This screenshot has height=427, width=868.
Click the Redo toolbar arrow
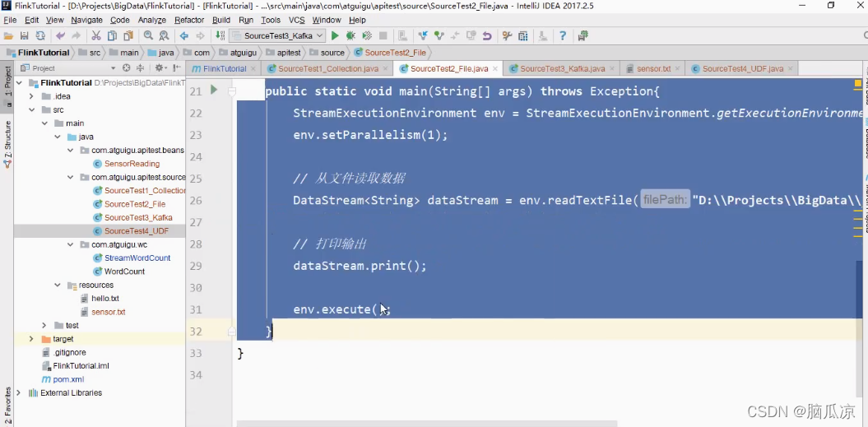click(x=76, y=36)
